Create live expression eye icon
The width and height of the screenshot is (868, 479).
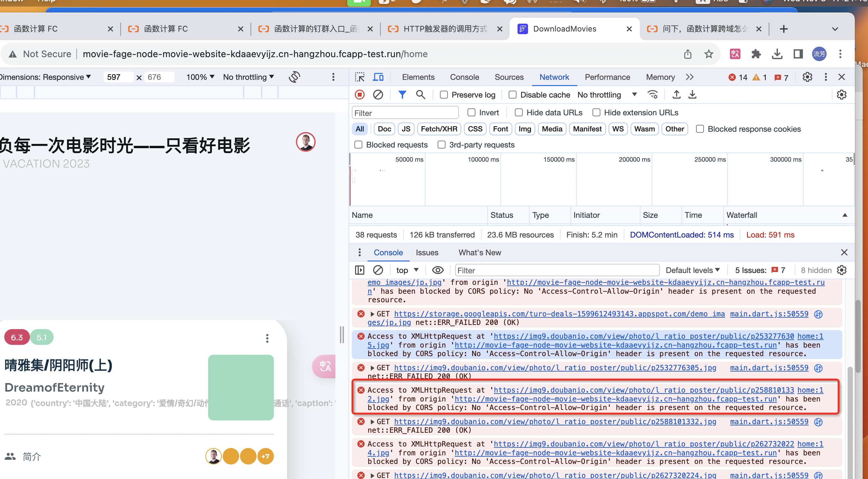438,270
